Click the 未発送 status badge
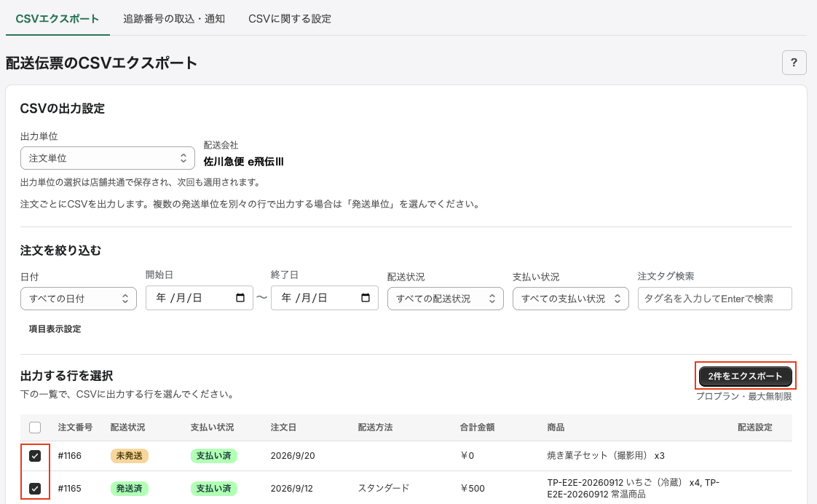The height and width of the screenshot is (504, 817). (x=129, y=455)
